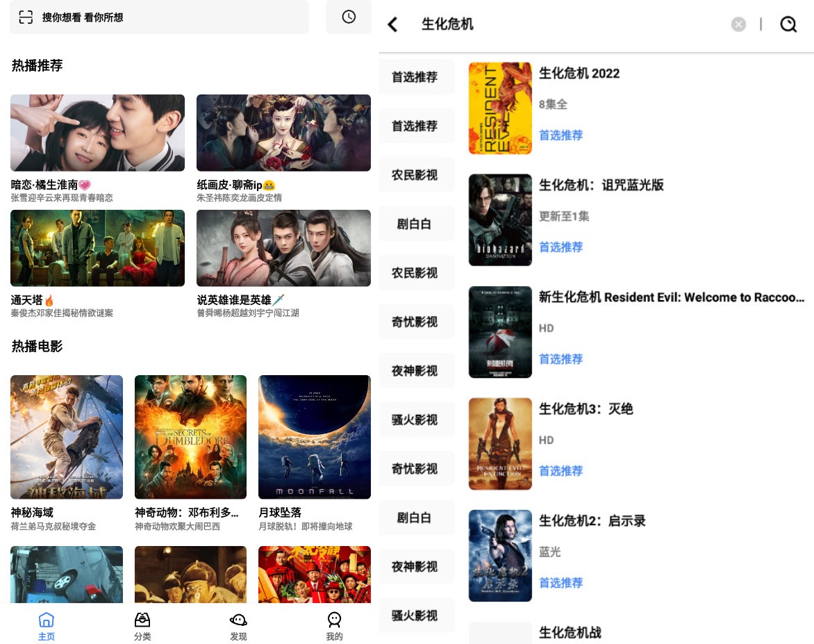Click the 搜你想看 search field

167,17
